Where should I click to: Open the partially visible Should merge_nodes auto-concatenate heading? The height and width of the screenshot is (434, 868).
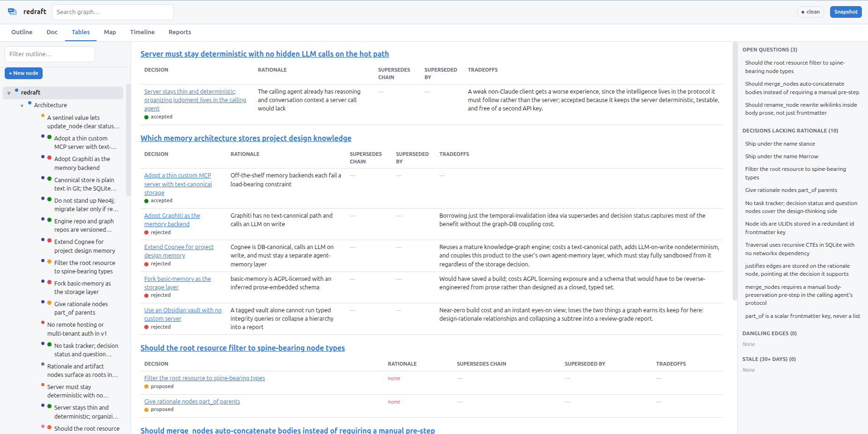click(x=288, y=430)
